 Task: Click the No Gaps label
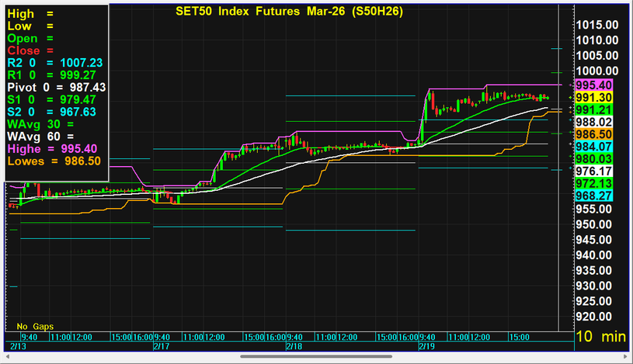tap(35, 327)
